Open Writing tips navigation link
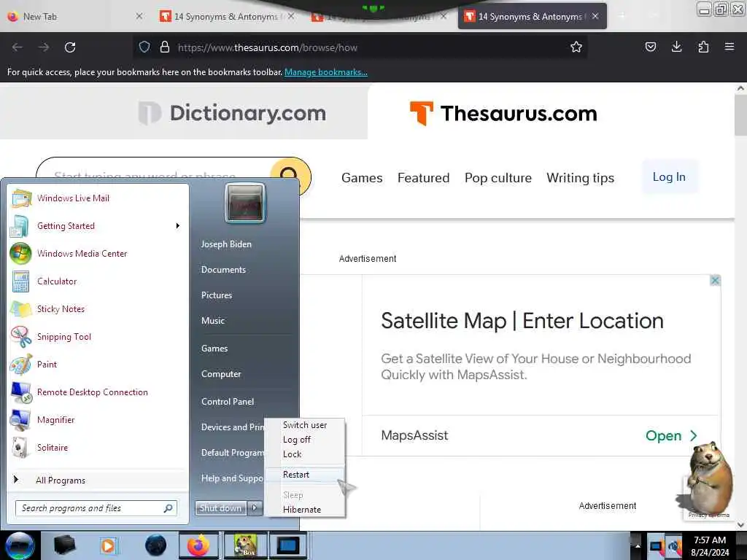This screenshot has height=560, width=747. [x=580, y=178]
